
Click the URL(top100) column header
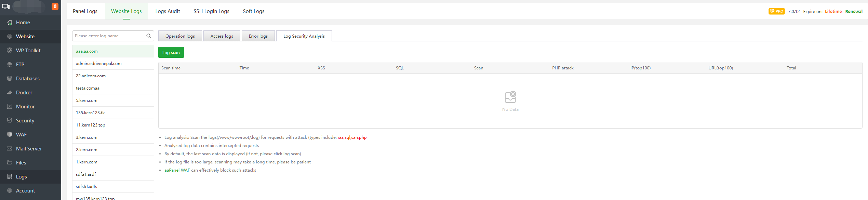[x=721, y=68]
